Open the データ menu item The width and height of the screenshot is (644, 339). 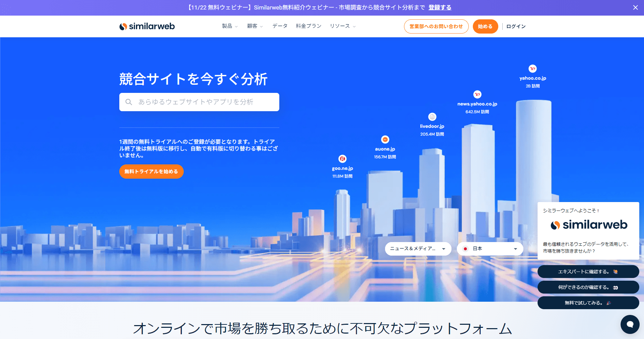click(280, 26)
